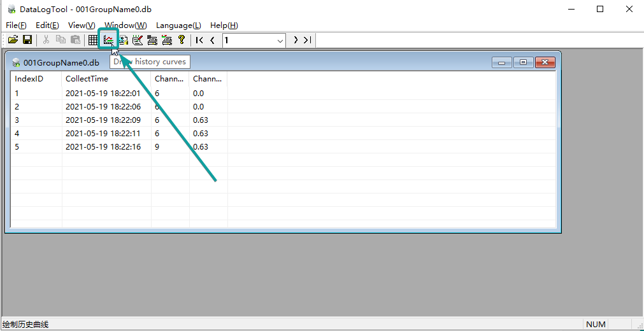Open the File menu
Viewport: 644px width, 331px height.
pyautogui.click(x=16, y=25)
